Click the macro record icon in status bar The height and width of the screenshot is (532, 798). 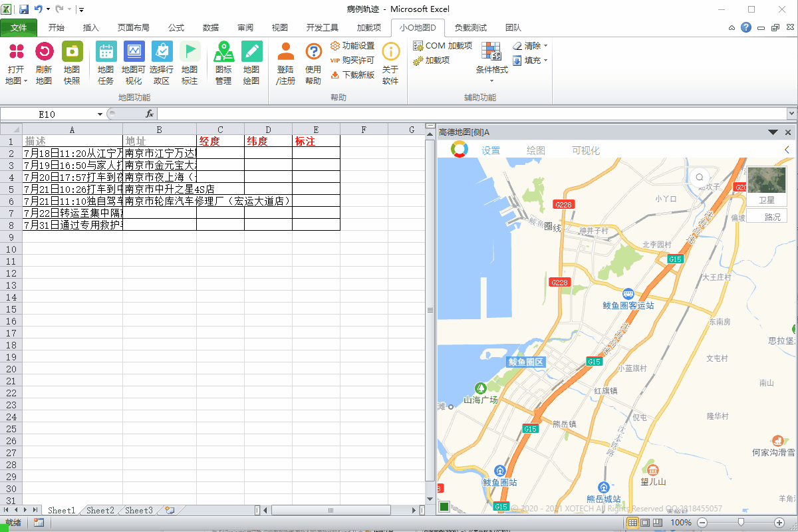click(39, 523)
